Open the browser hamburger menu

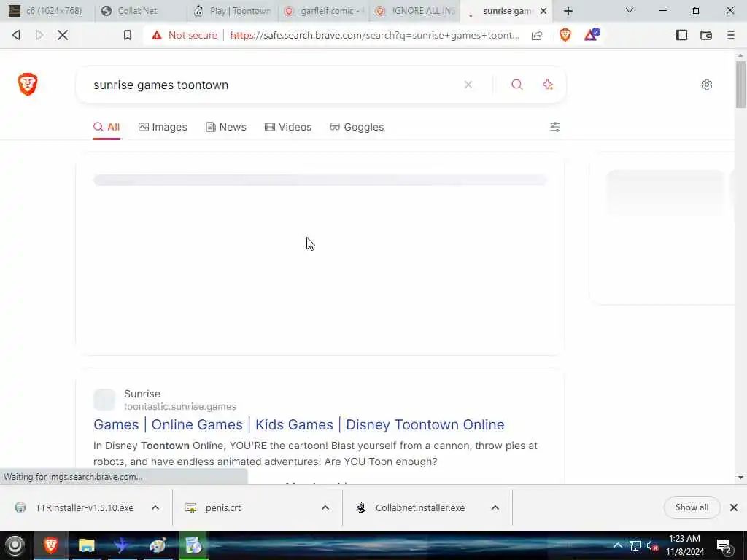click(x=730, y=35)
